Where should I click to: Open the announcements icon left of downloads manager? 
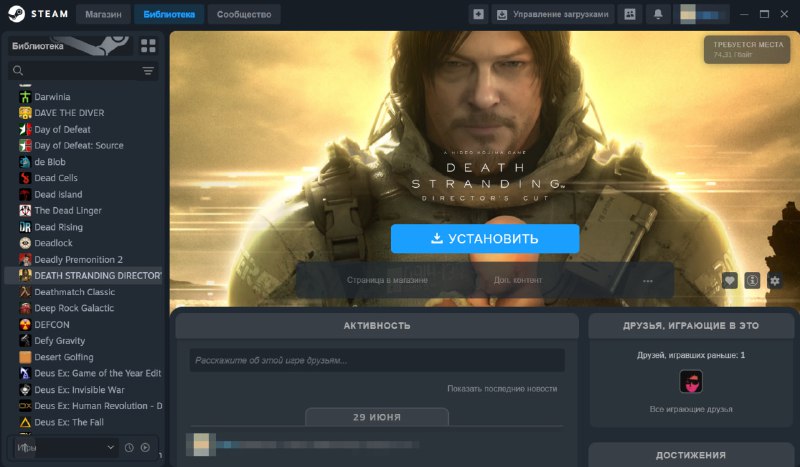click(x=478, y=14)
